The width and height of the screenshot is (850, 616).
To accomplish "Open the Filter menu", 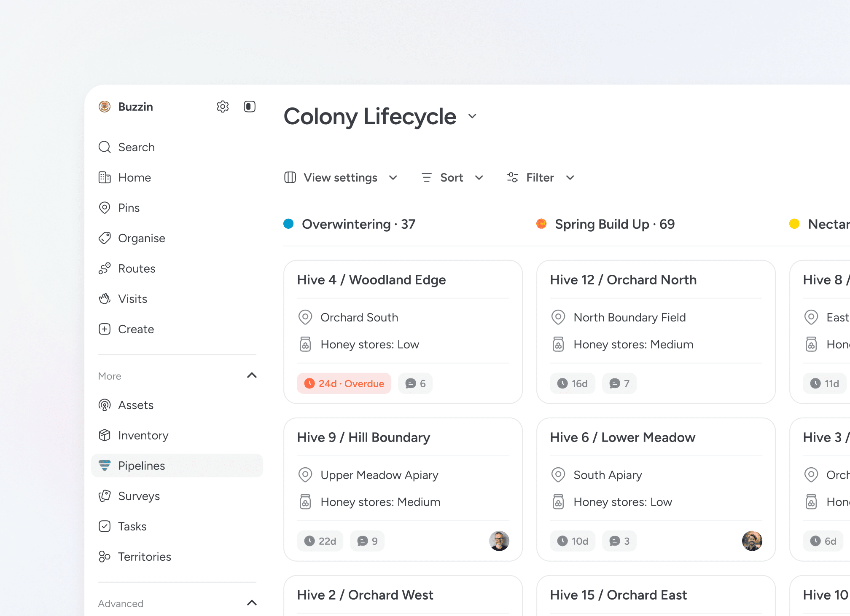I will [541, 177].
